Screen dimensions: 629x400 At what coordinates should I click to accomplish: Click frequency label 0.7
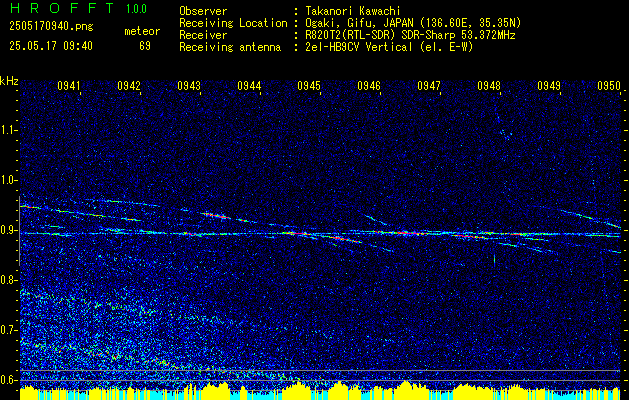[8, 330]
